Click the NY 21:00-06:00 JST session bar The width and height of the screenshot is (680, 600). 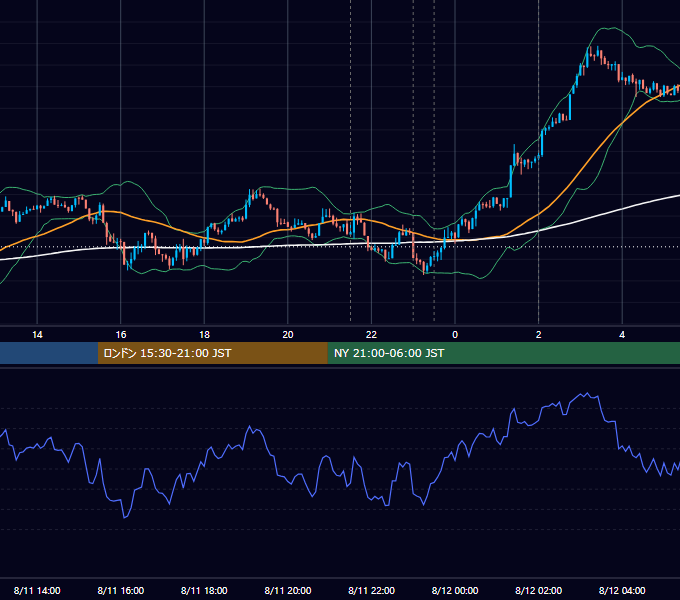(503, 353)
